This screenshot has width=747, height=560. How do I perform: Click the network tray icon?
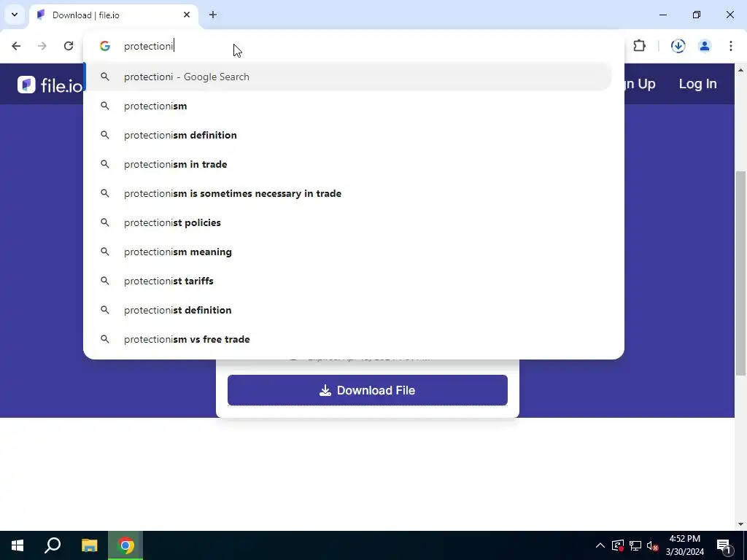click(635, 545)
